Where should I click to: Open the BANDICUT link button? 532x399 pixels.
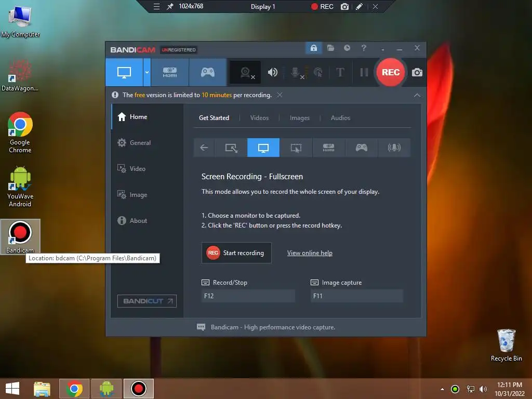[x=147, y=301]
